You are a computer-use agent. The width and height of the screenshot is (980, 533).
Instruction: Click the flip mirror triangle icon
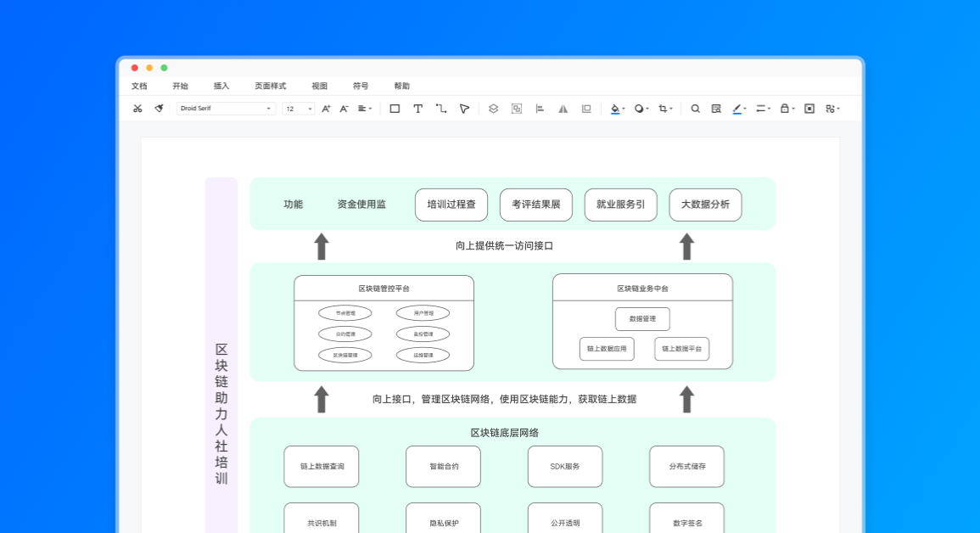click(563, 109)
